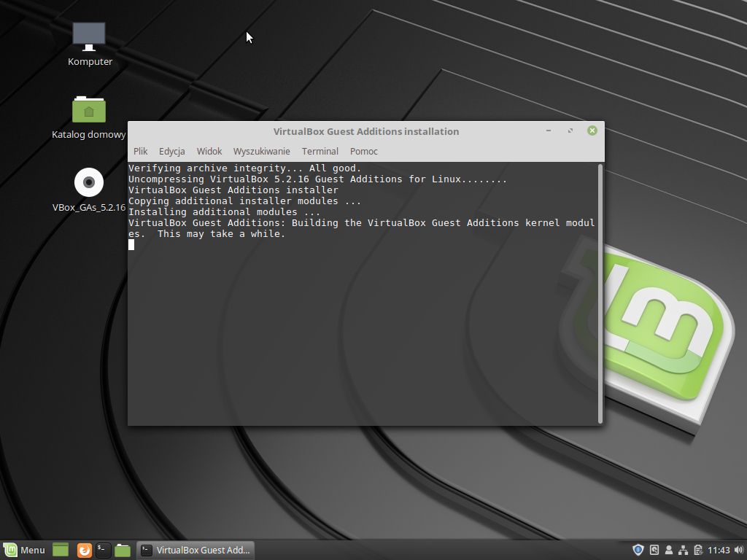The width and height of the screenshot is (747, 560).
Task: Open the Linux Mint Menu button
Action: (25, 551)
